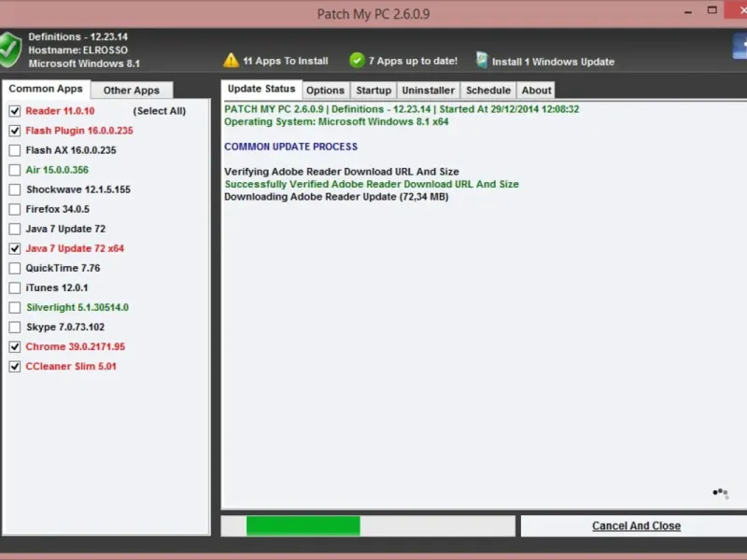Click the yellow warning triangle icon
This screenshot has width=747, height=560.
coord(231,61)
